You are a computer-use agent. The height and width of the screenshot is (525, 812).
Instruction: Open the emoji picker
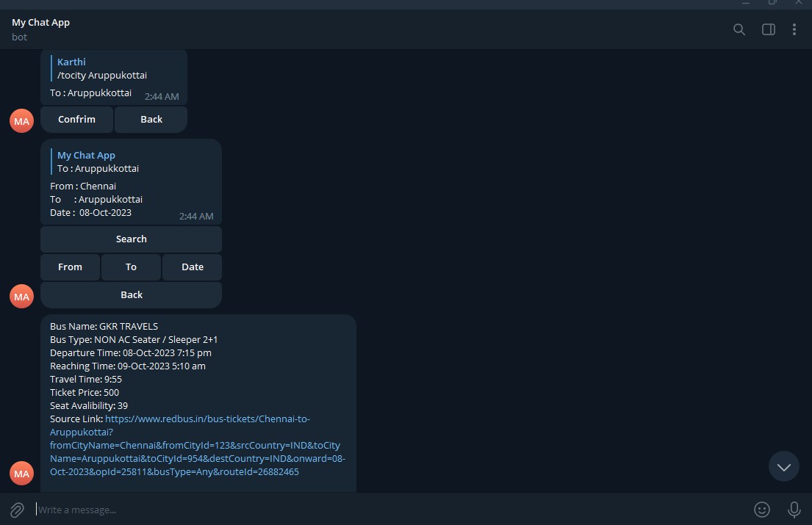(762, 510)
